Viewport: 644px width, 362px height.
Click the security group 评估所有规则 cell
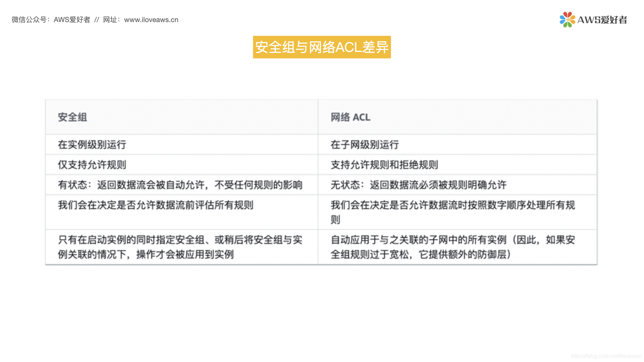(156, 205)
